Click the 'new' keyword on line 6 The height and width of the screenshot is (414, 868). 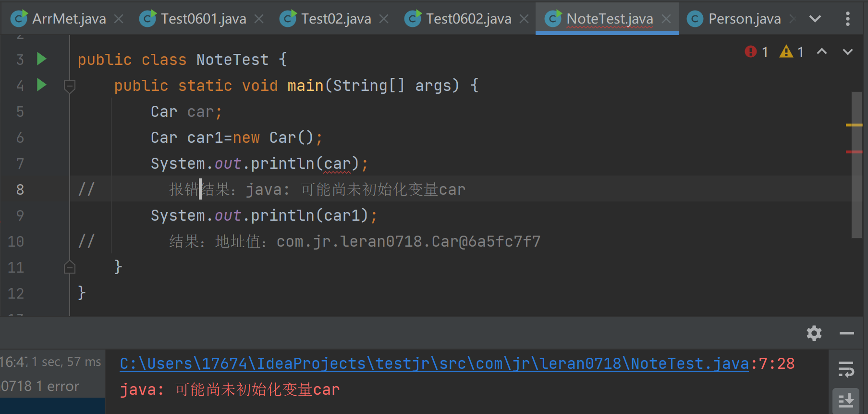point(246,138)
